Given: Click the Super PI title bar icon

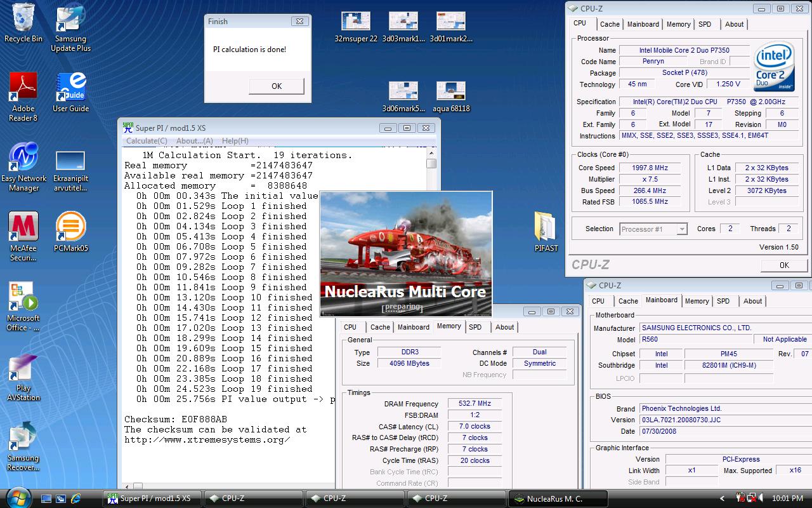Looking at the screenshot, I should (x=128, y=128).
